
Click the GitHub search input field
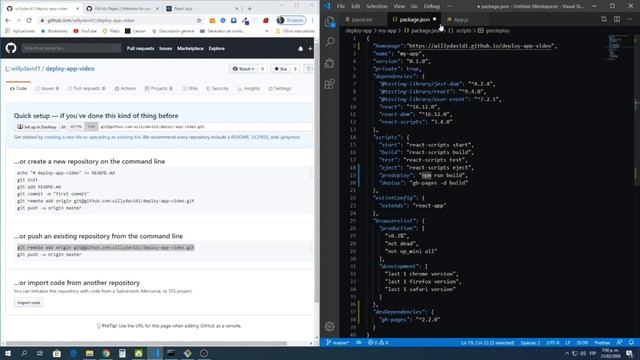[71, 48]
